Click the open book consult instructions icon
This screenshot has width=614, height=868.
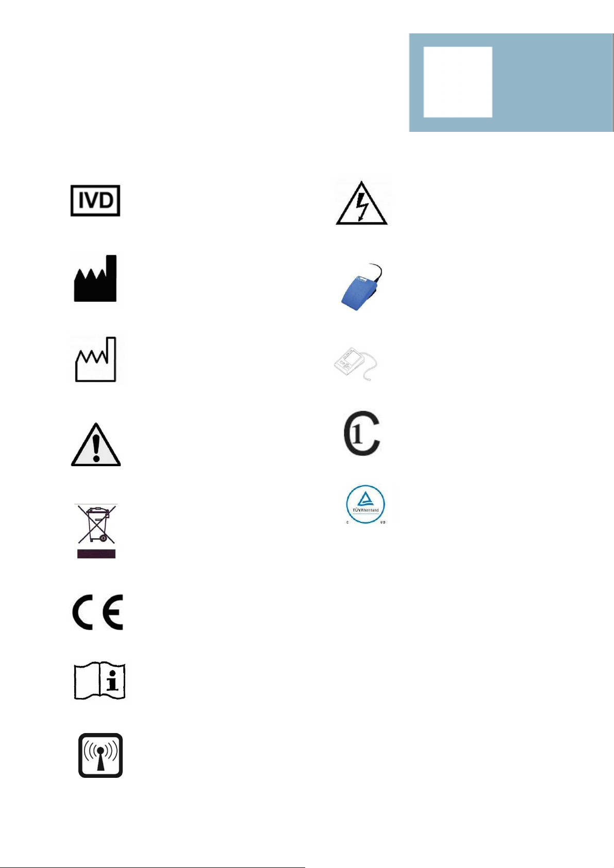(100, 681)
